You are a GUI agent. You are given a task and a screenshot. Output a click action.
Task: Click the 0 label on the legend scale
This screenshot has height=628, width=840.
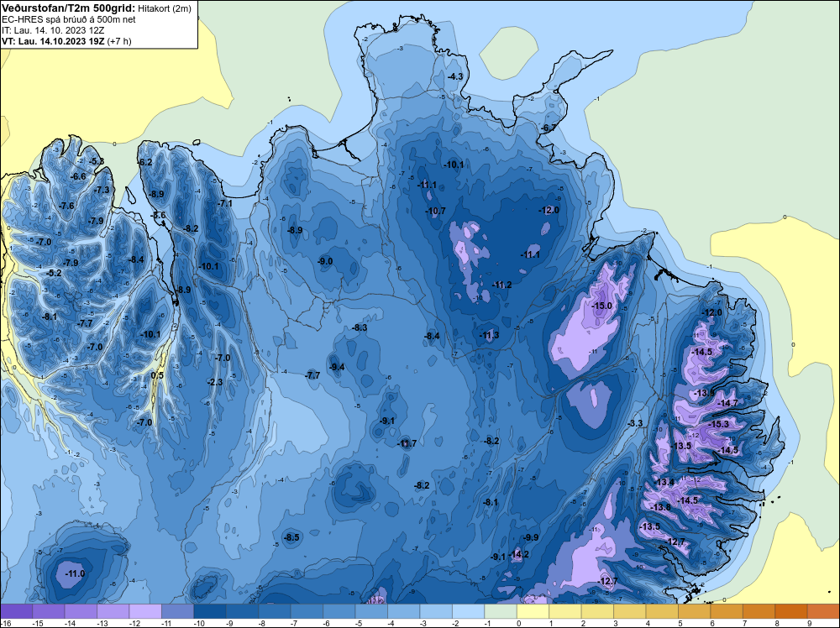point(518,623)
